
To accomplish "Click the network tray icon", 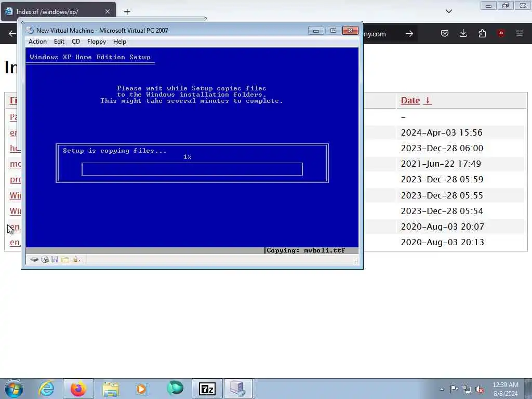I will [467, 389].
